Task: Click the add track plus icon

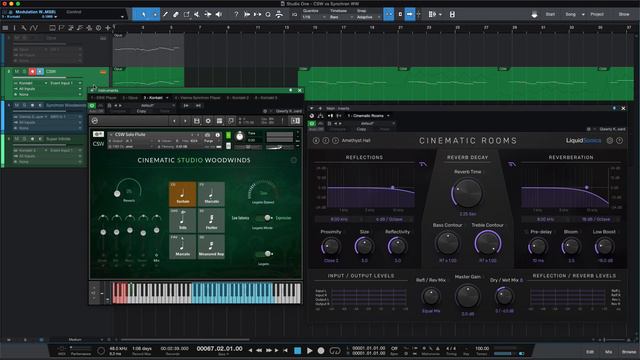Action: tap(108, 28)
